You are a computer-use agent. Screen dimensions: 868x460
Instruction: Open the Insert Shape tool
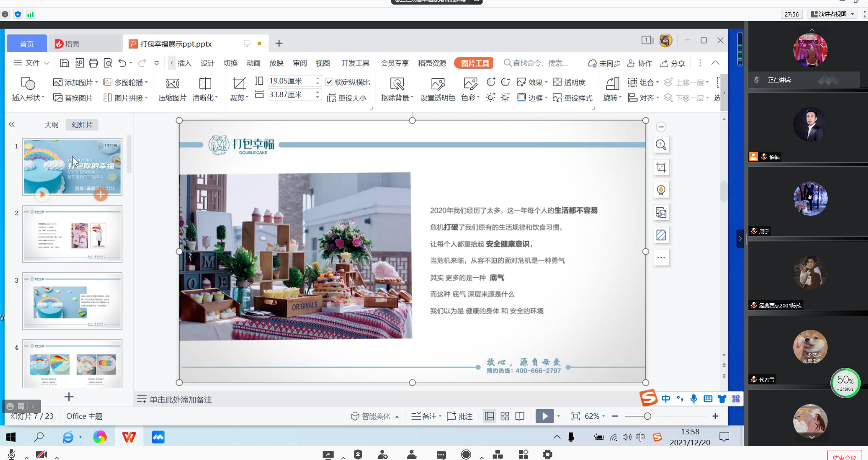pos(28,89)
